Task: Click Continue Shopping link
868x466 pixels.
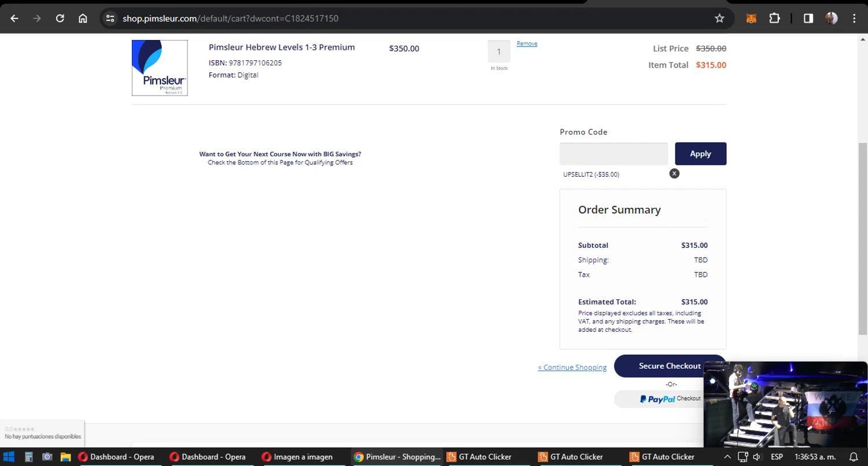Action: point(572,367)
